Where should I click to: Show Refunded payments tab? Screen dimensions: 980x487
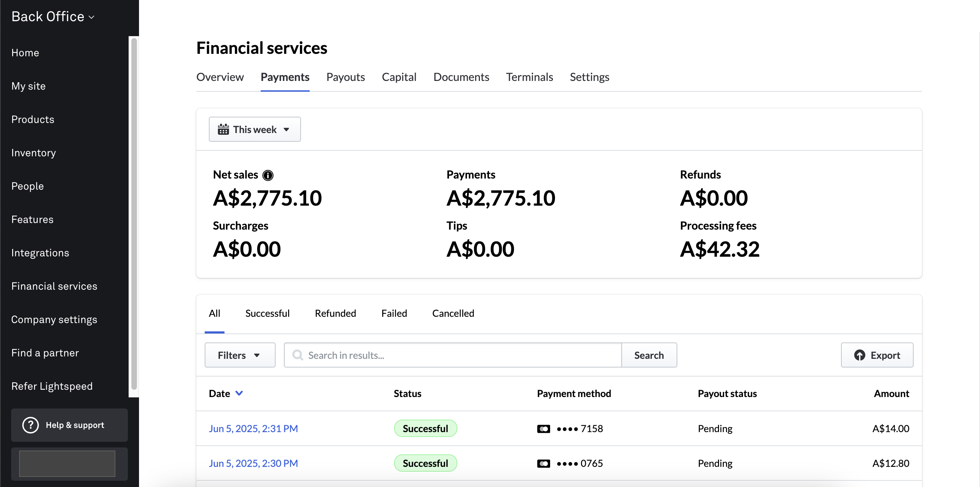[335, 313]
